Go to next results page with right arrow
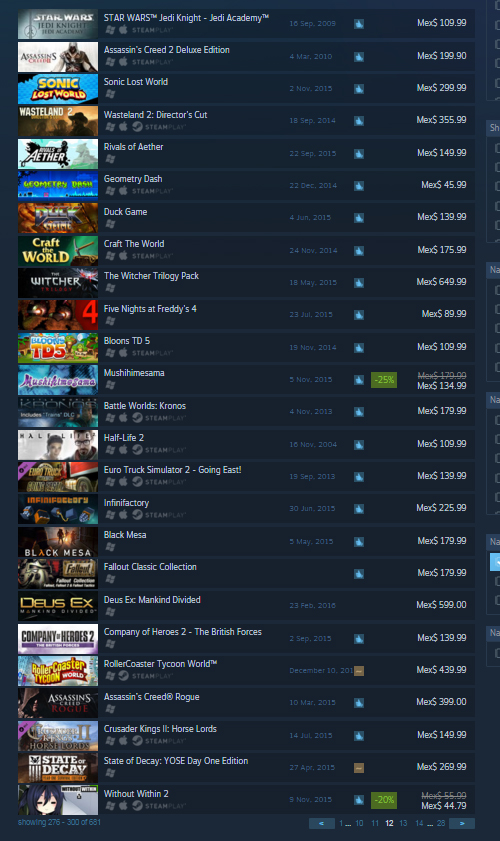This screenshot has width=500, height=841. pyautogui.click(x=462, y=823)
